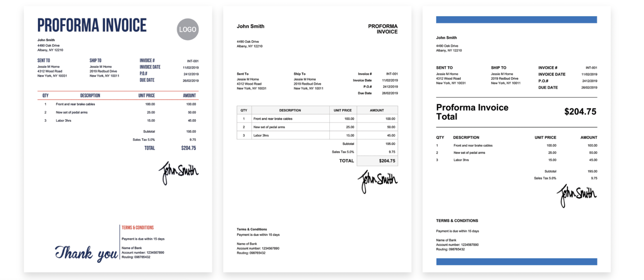The height and width of the screenshot is (280, 644).
Task: Select the cursive "Thank you" script text
Action: pos(86,254)
